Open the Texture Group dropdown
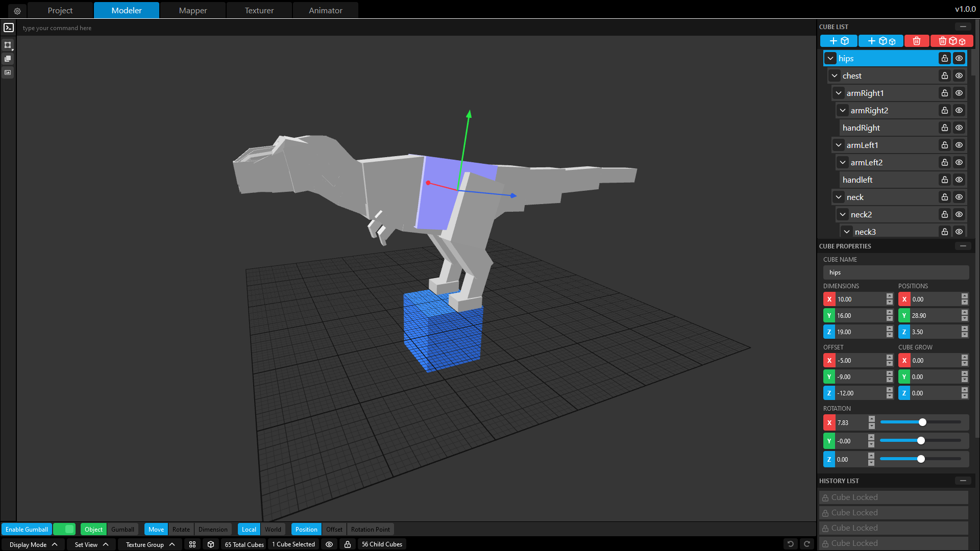The width and height of the screenshot is (980, 551). (150, 544)
